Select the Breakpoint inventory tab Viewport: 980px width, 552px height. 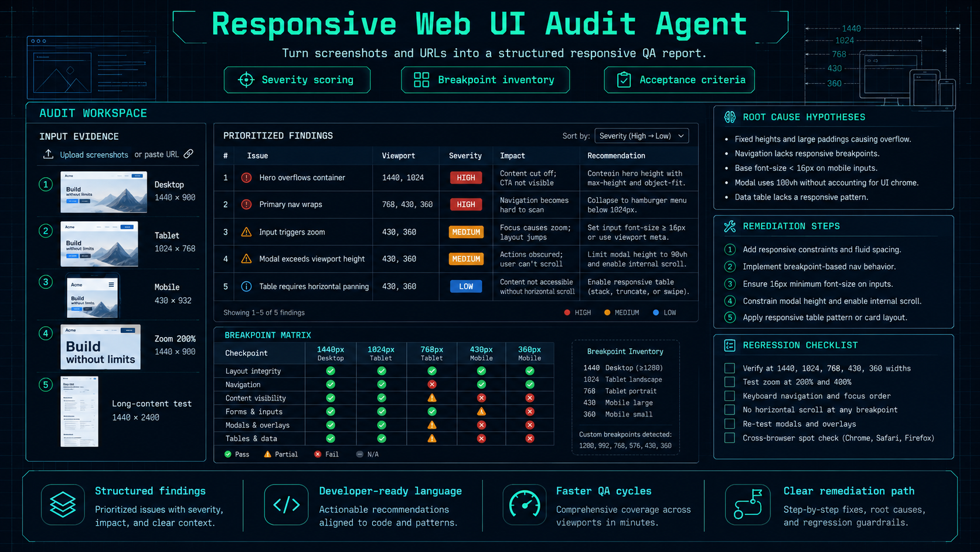[x=485, y=80]
